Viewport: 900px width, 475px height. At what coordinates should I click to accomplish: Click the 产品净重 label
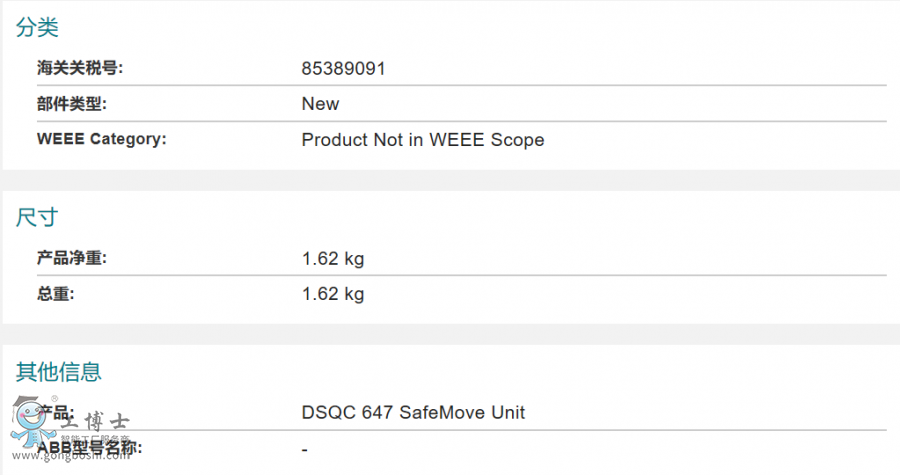tap(72, 258)
